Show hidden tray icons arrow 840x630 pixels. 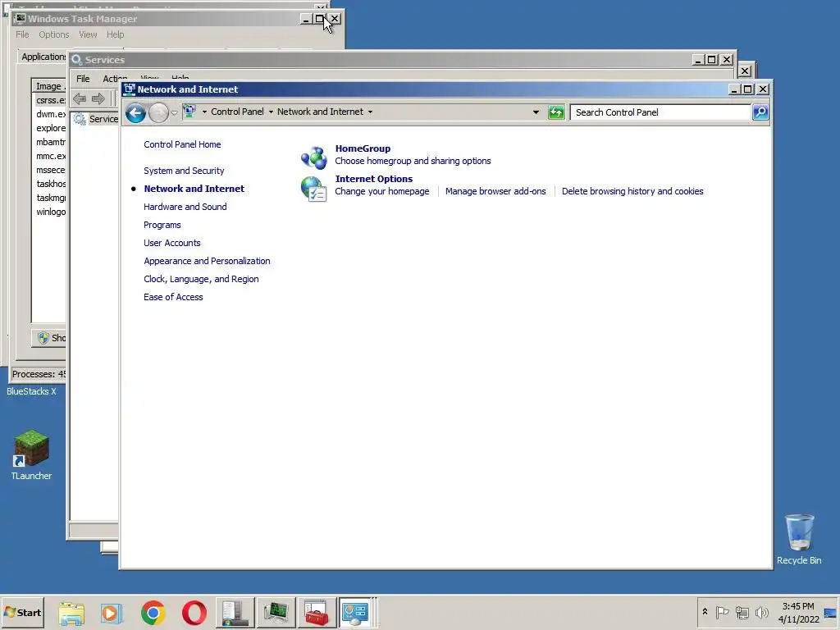[705, 611]
